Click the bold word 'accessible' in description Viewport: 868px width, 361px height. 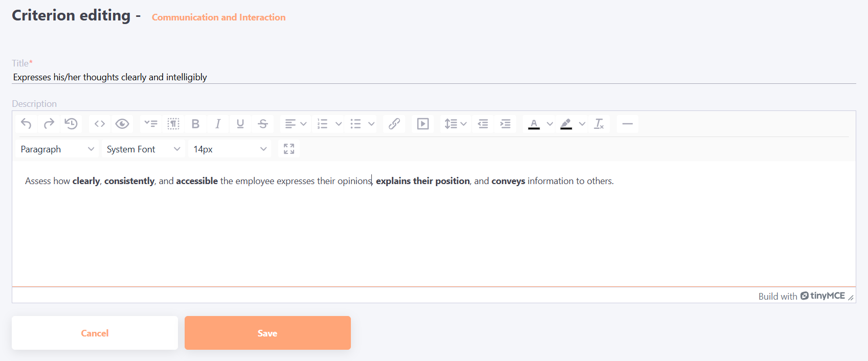tap(197, 181)
